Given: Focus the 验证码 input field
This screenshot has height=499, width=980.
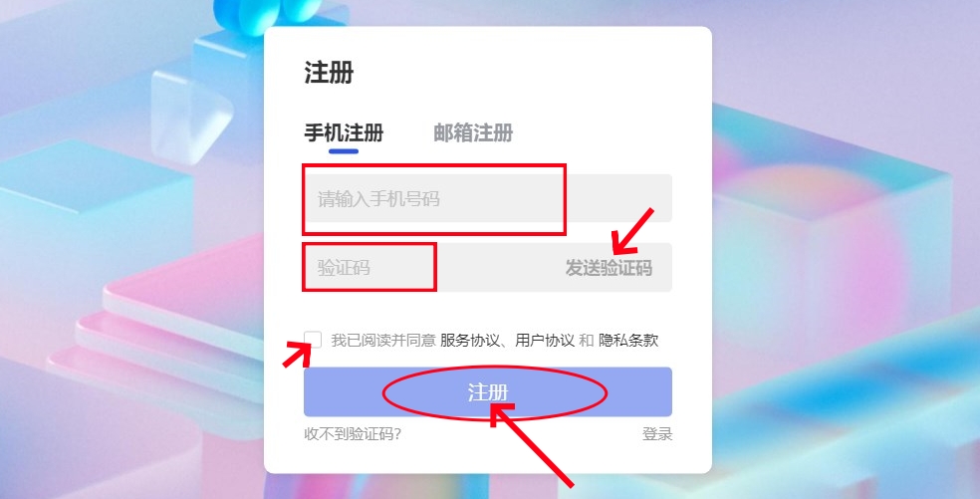Looking at the screenshot, I should pyautogui.click(x=431, y=268).
